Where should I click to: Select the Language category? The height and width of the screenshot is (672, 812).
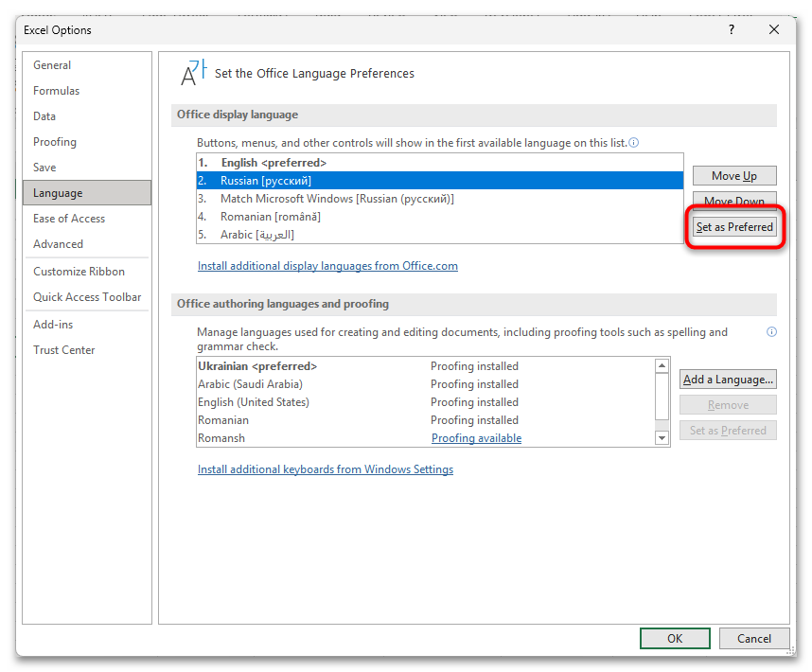click(87, 192)
